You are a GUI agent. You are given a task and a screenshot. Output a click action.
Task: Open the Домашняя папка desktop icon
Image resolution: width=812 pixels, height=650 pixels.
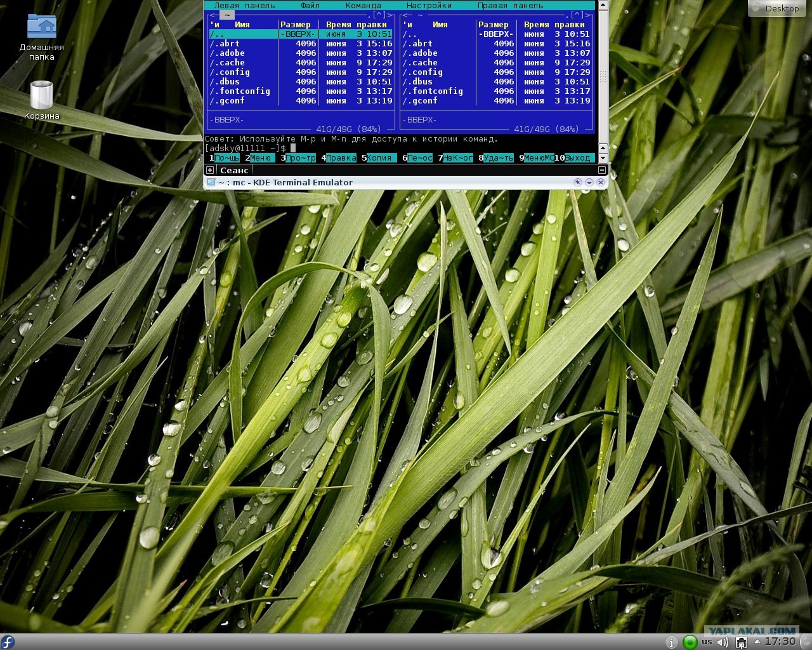point(41,37)
